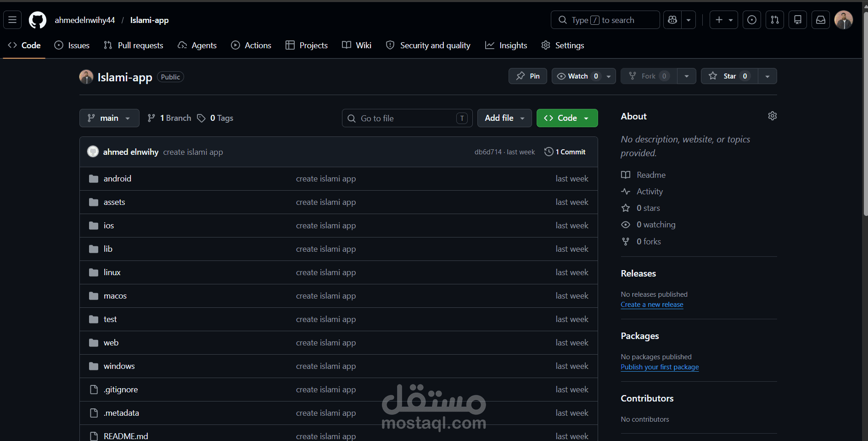
Task: Click ahmed elnwihy commit author avatar
Action: [x=93, y=152]
